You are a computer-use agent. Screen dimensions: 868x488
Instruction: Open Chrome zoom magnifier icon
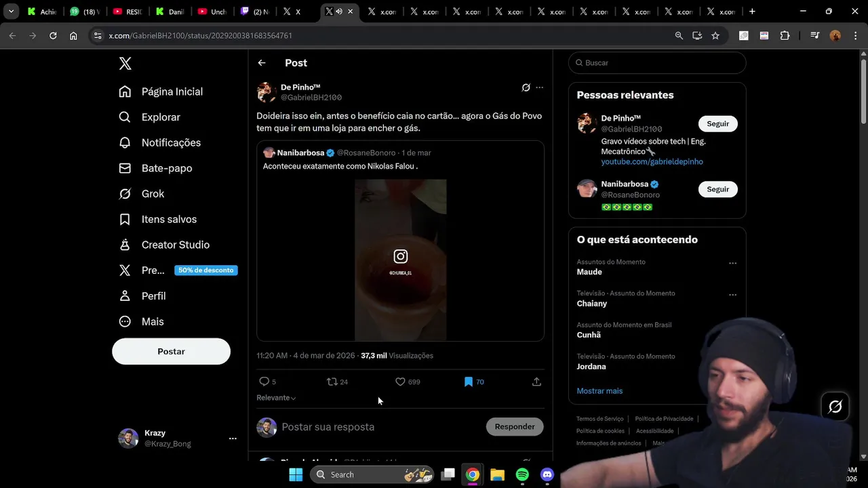(x=679, y=36)
